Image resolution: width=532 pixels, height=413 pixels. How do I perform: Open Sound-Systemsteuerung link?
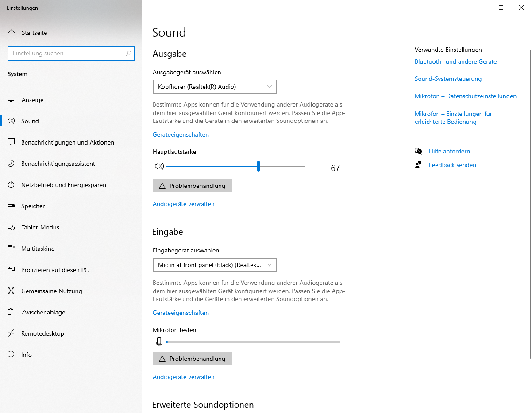[x=448, y=79]
